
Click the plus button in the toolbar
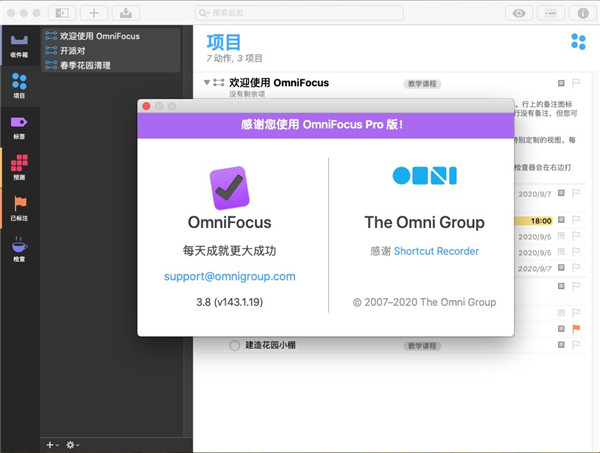tap(94, 13)
